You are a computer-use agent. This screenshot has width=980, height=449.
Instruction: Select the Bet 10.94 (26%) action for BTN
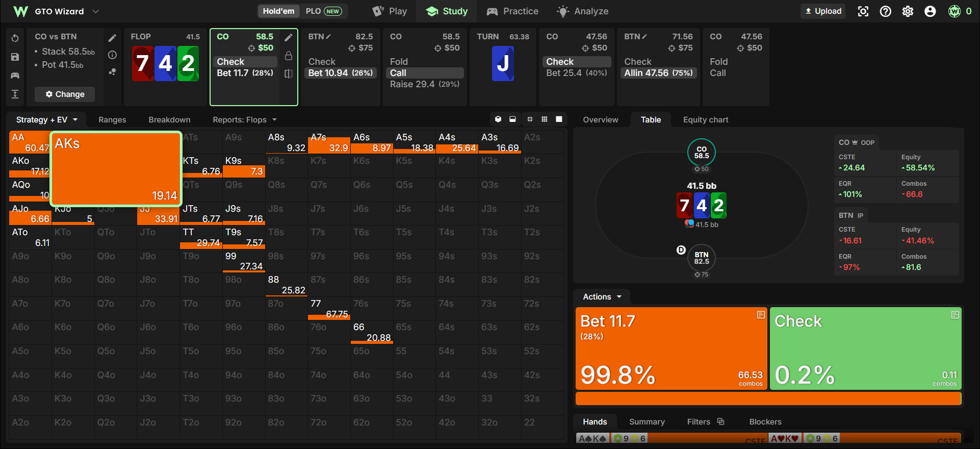[x=341, y=73]
